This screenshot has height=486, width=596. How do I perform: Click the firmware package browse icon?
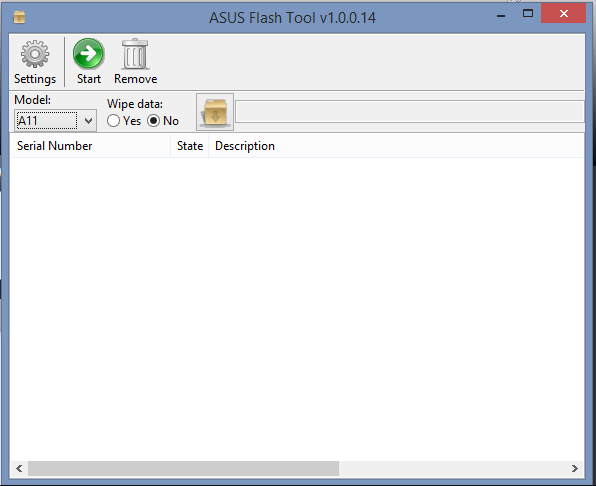tap(215, 112)
